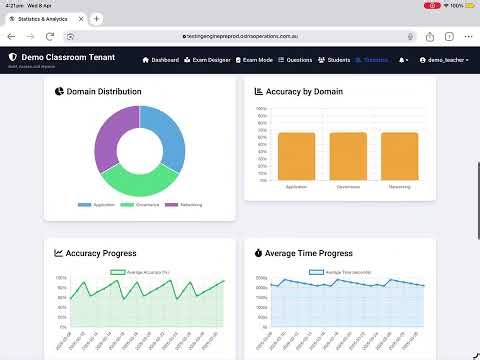The width and height of the screenshot is (480, 360).
Task: Open the Demo Classroom Tenant home link
Action: 68,57
